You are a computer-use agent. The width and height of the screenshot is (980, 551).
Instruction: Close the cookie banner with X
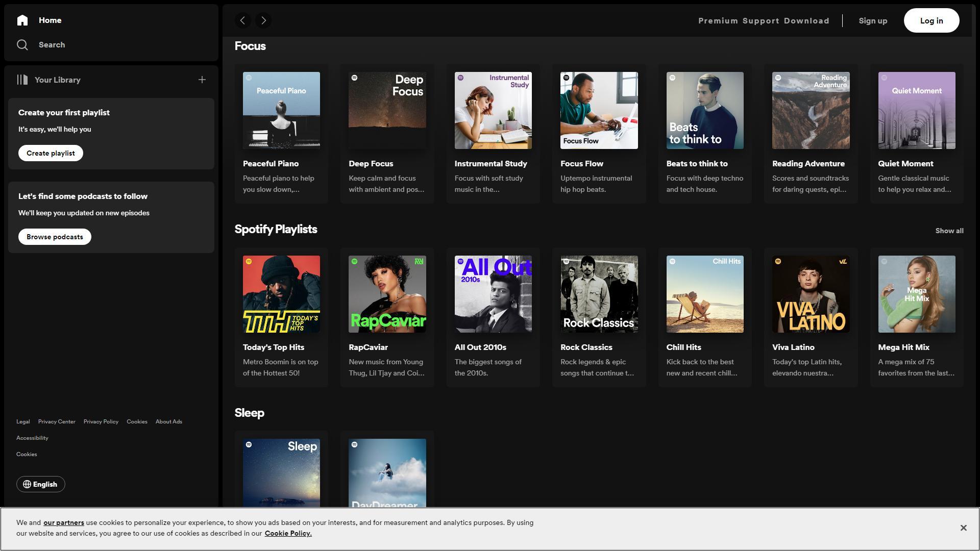point(963,528)
